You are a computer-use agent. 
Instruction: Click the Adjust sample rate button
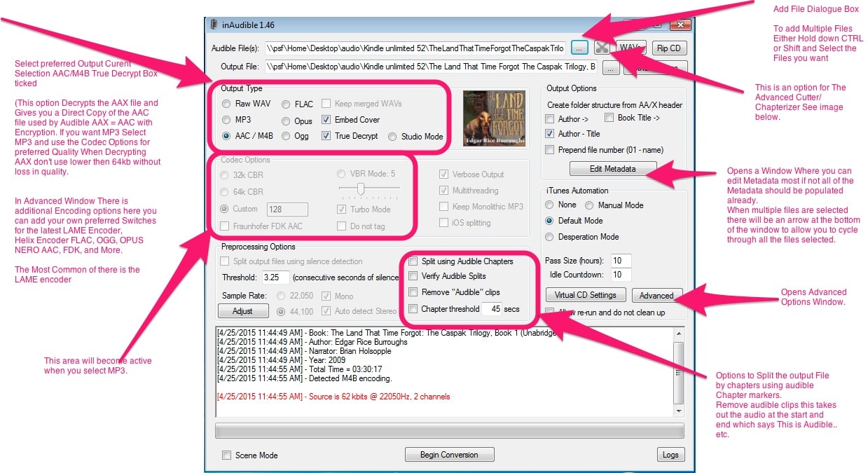pos(243,310)
